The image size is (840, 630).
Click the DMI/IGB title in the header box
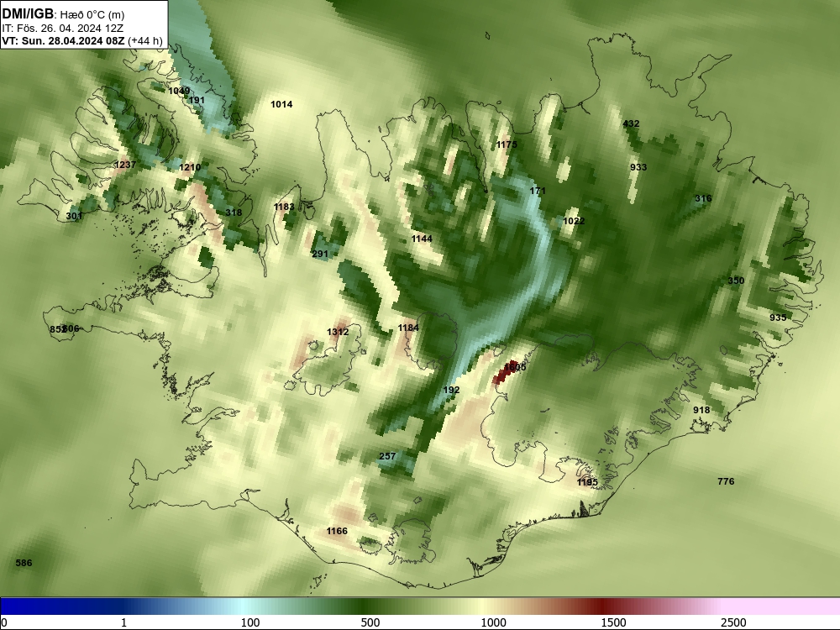(28, 14)
